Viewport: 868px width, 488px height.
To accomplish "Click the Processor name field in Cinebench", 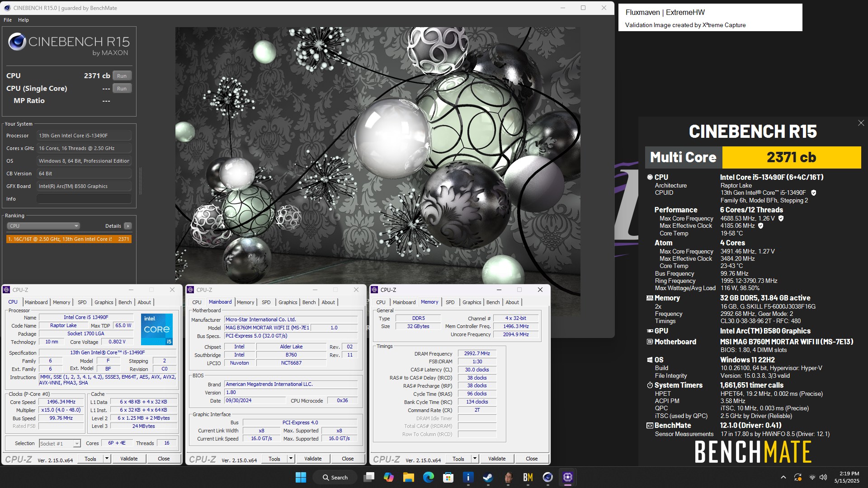I will point(84,136).
